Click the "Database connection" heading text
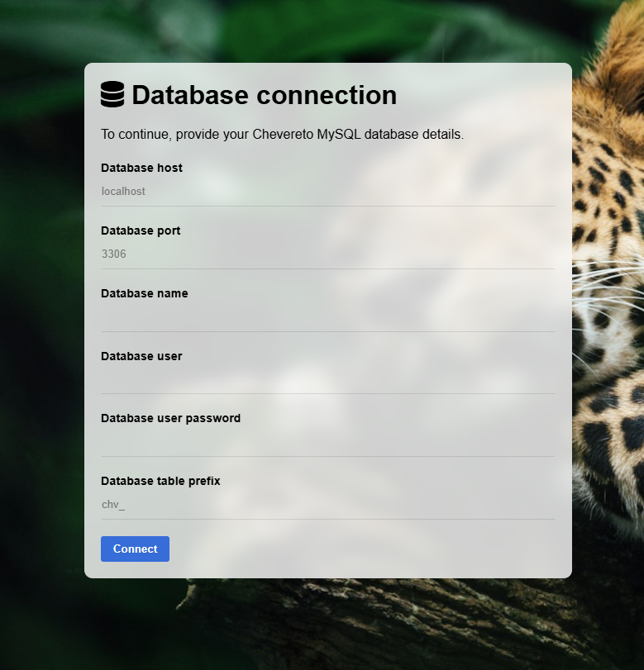644x670 pixels. [x=264, y=95]
